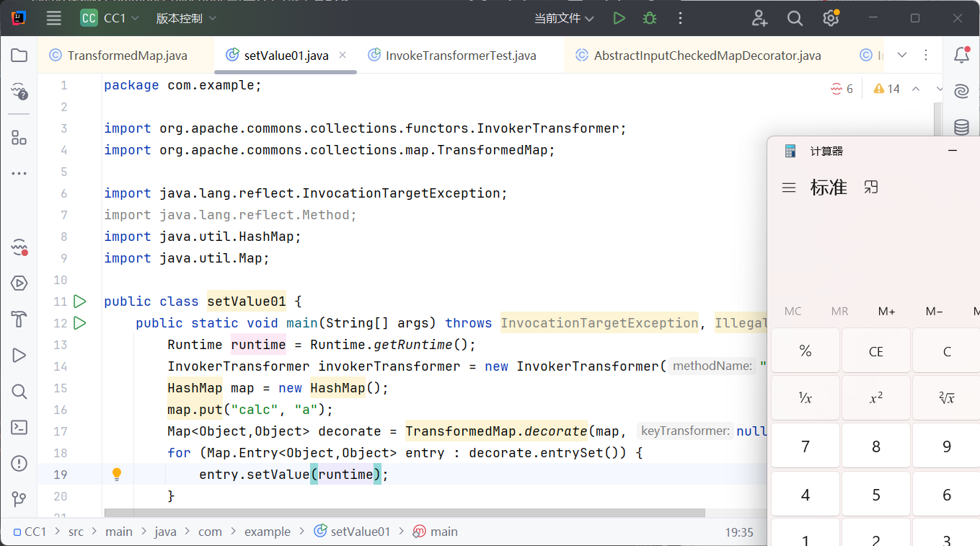Expand the CC1 project dropdown
980x546 pixels.
click(110, 19)
